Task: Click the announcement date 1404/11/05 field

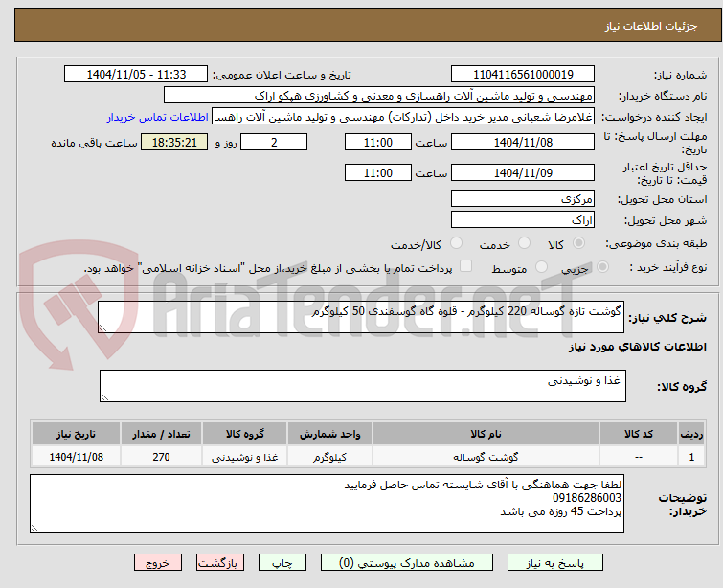Action: coord(136,75)
